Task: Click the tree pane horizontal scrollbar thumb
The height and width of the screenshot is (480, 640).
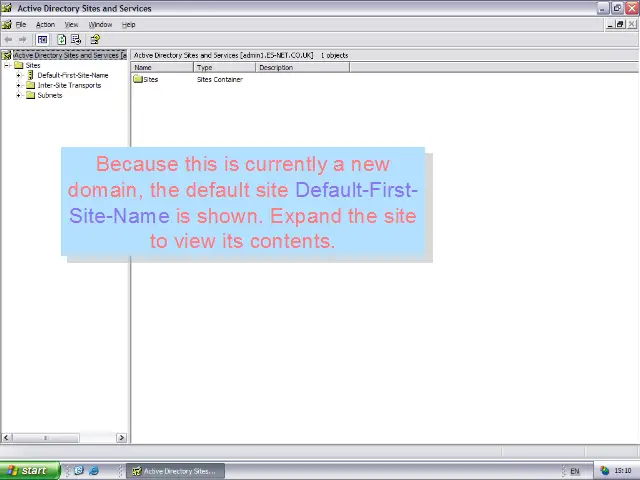Action: coord(46,438)
